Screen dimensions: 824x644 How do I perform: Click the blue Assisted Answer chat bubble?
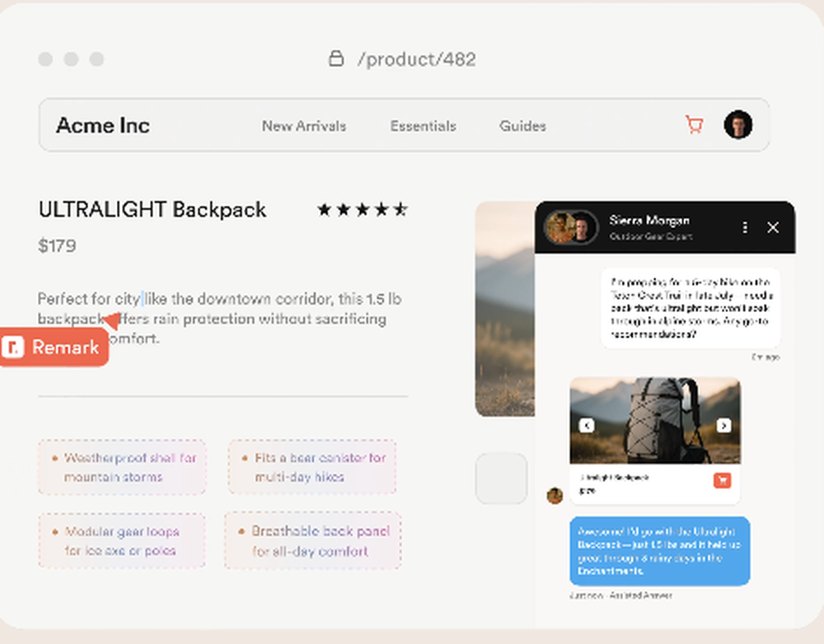coord(659,552)
